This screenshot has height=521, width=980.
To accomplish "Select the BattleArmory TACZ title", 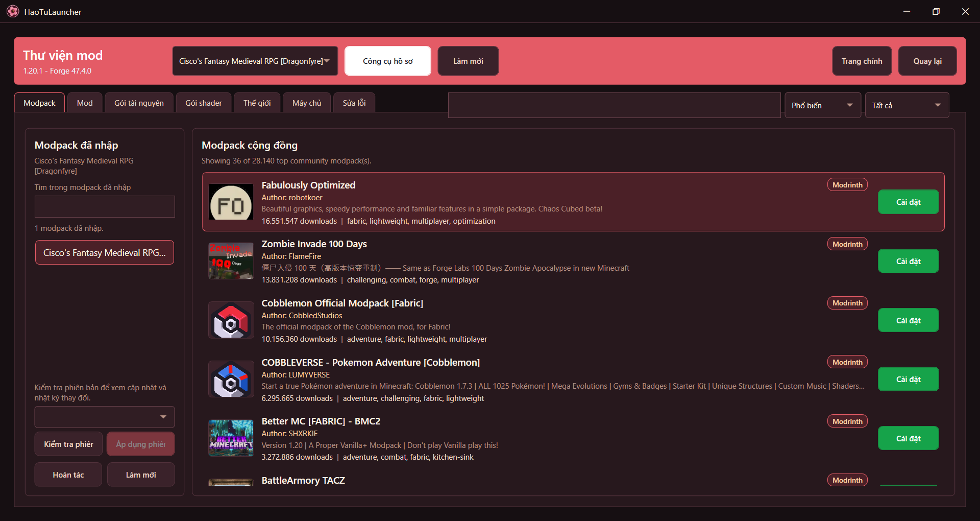I will coord(303,480).
